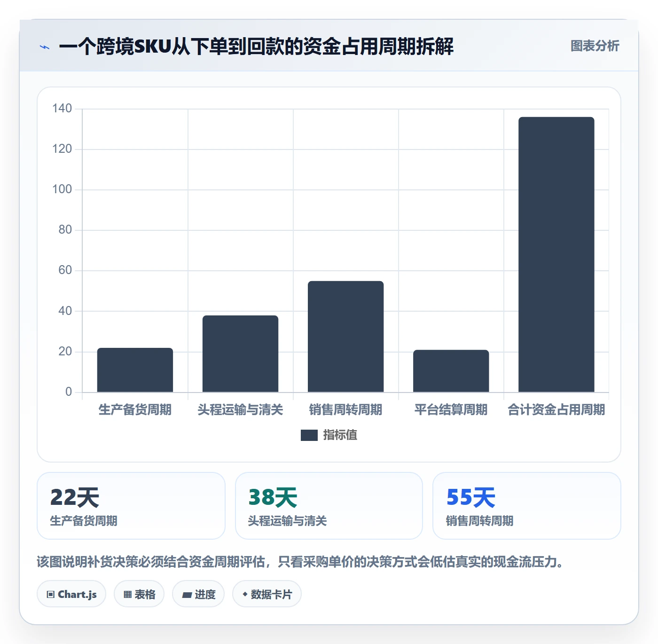Image resolution: width=658 pixels, height=644 pixels.
Task: Toggle the 指标值 legend color swatch
Action: [x=309, y=435]
